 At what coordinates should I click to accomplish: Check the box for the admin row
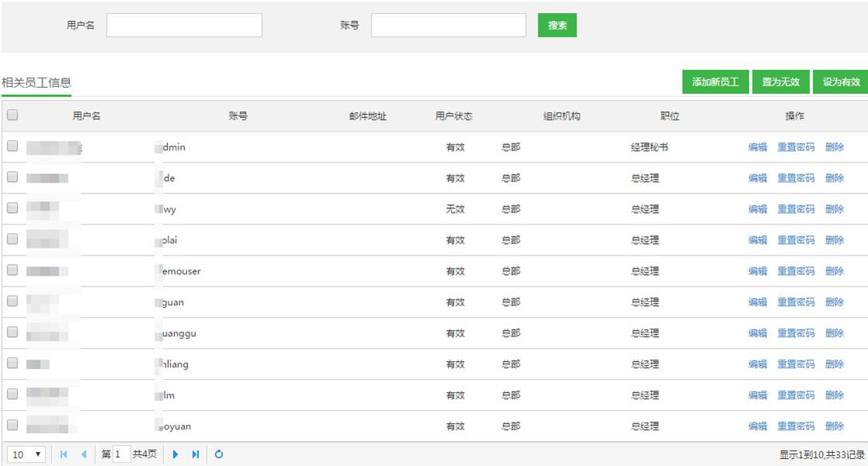coord(12,146)
